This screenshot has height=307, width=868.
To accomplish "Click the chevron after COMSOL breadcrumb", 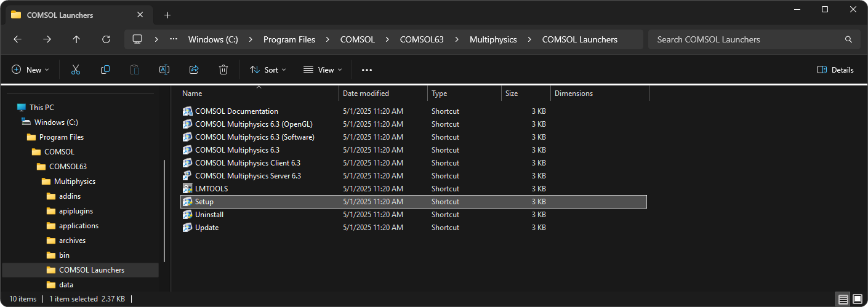I will (x=387, y=39).
